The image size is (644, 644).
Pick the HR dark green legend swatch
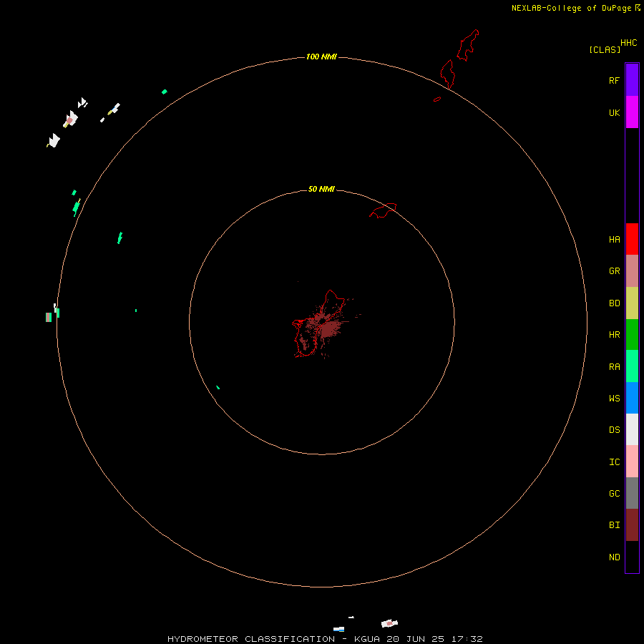tap(632, 335)
